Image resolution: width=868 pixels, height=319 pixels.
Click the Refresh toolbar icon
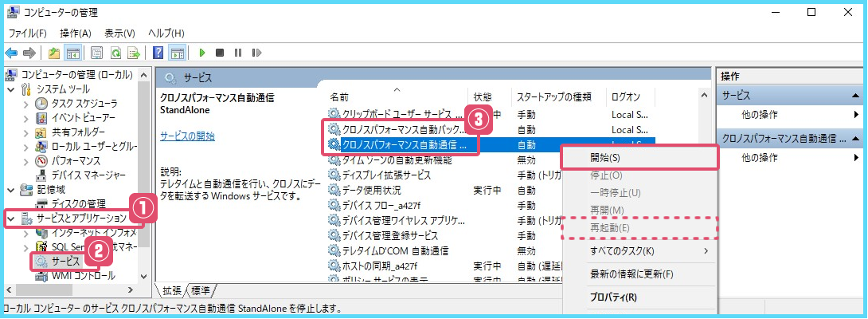pos(115,53)
